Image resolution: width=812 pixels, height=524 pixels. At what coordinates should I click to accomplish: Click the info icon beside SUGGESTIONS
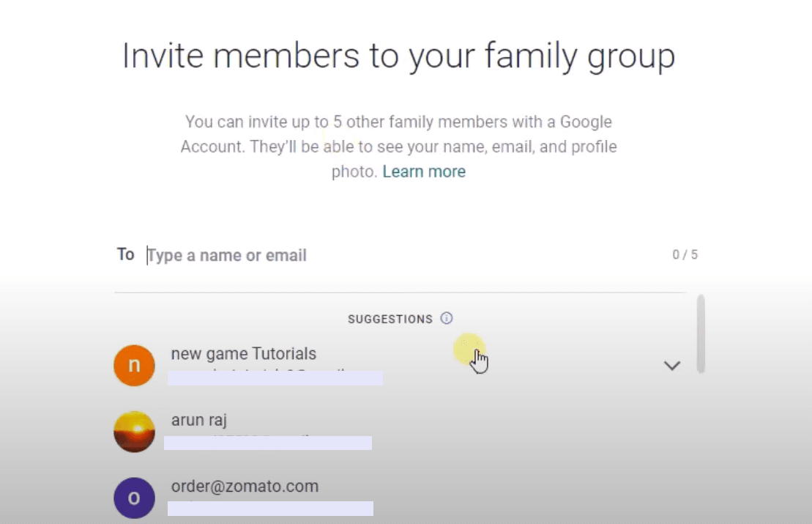pos(447,319)
